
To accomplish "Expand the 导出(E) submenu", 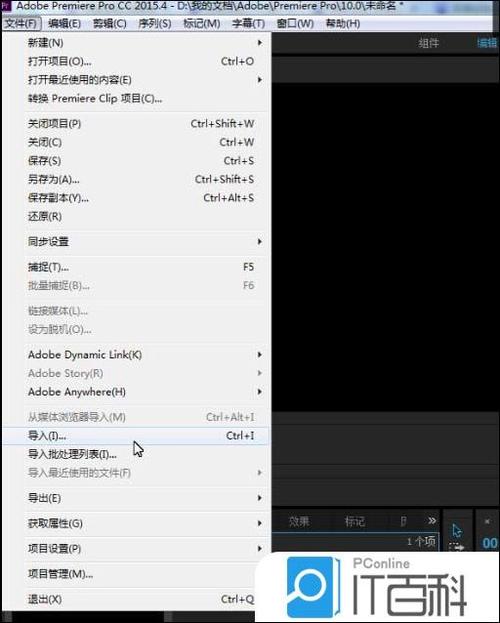I will 136,498.
